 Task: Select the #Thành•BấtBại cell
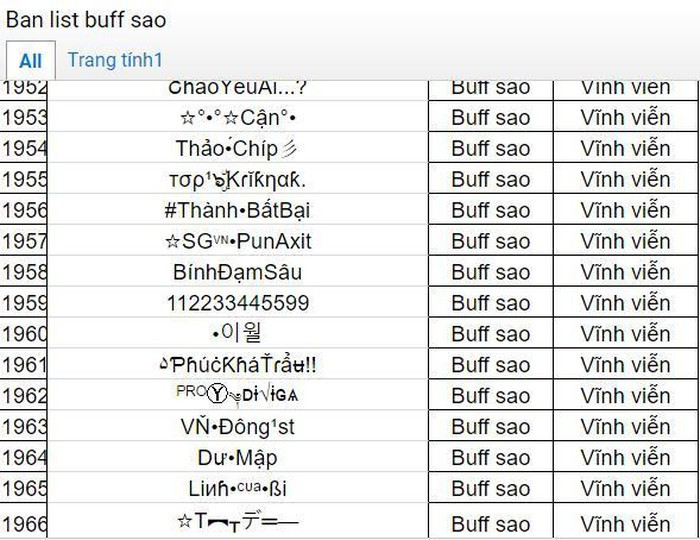click(237, 210)
